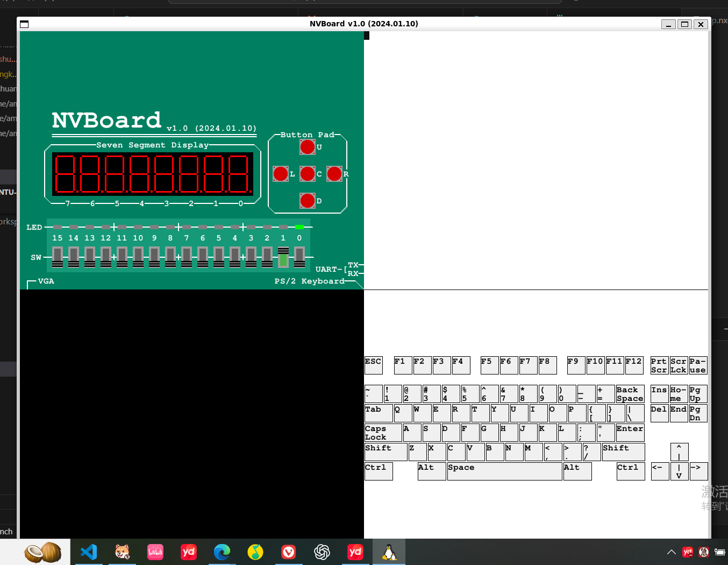Click the Back Space key
The height and width of the screenshot is (565, 728).
(630, 394)
